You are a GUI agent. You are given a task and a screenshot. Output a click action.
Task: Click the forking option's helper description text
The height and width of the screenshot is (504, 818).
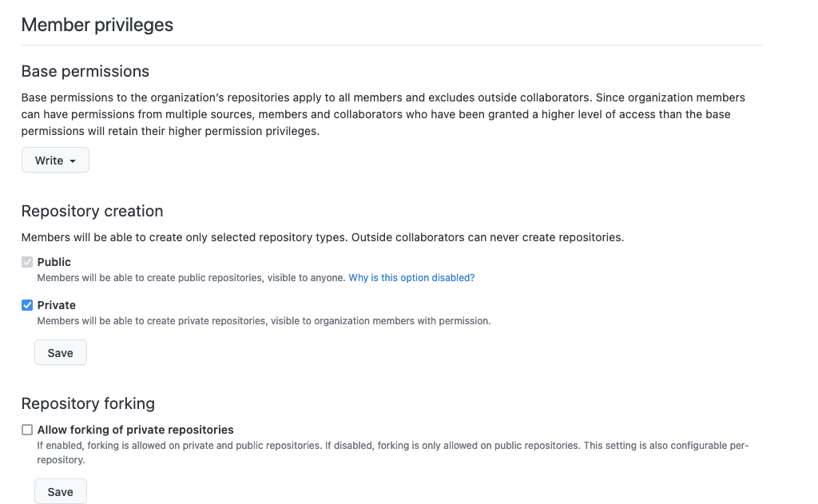coord(391,446)
